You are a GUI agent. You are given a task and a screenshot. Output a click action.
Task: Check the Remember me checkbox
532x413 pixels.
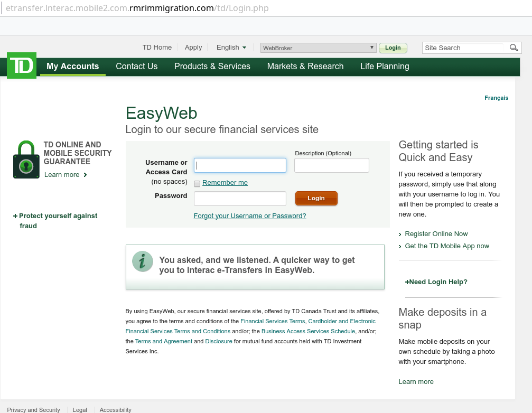tap(197, 184)
